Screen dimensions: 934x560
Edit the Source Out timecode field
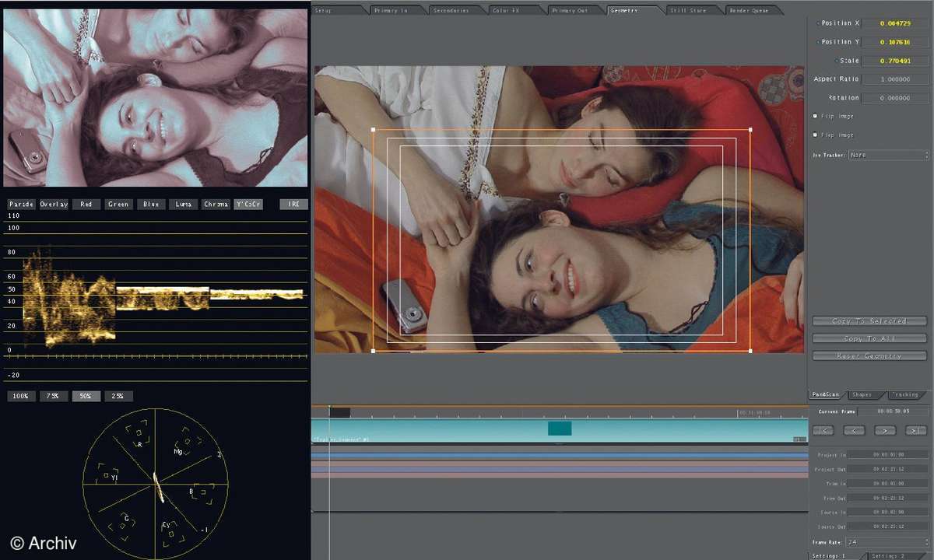tap(888, 527)
